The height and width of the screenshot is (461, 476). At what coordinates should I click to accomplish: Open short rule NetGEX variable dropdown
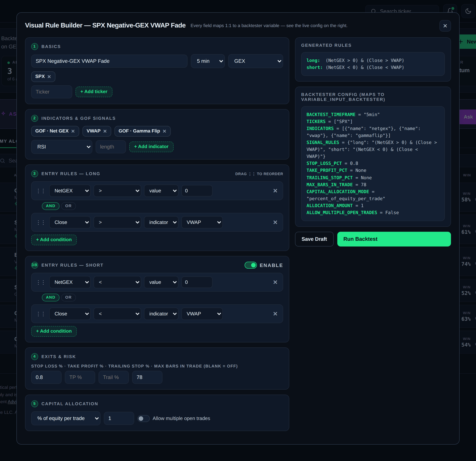[70, 282]
